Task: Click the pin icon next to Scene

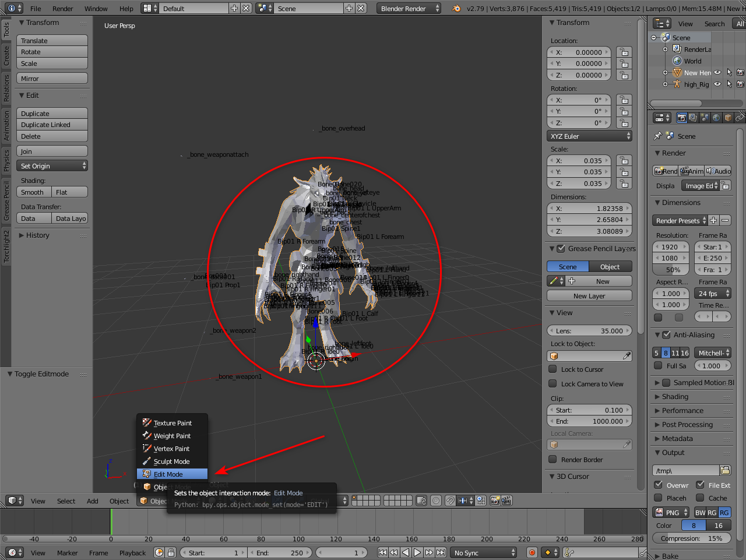Action: [x=658, y=136]
